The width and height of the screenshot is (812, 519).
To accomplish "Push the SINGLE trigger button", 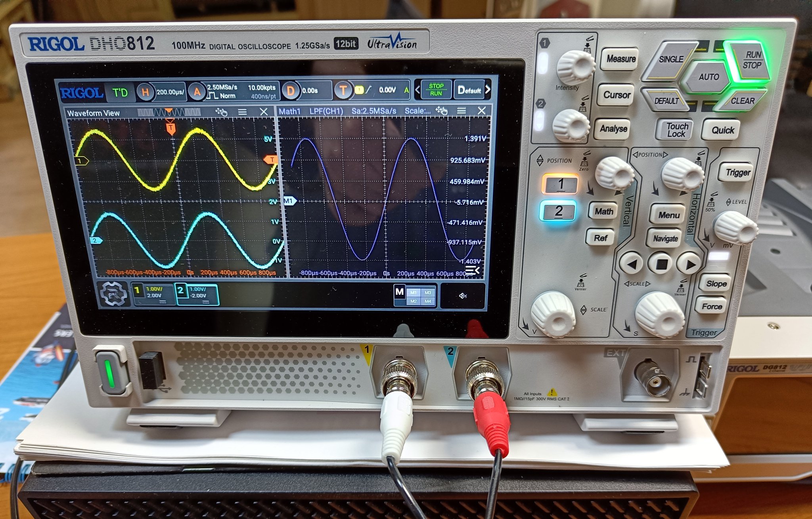I will click(x=670, y=60).
